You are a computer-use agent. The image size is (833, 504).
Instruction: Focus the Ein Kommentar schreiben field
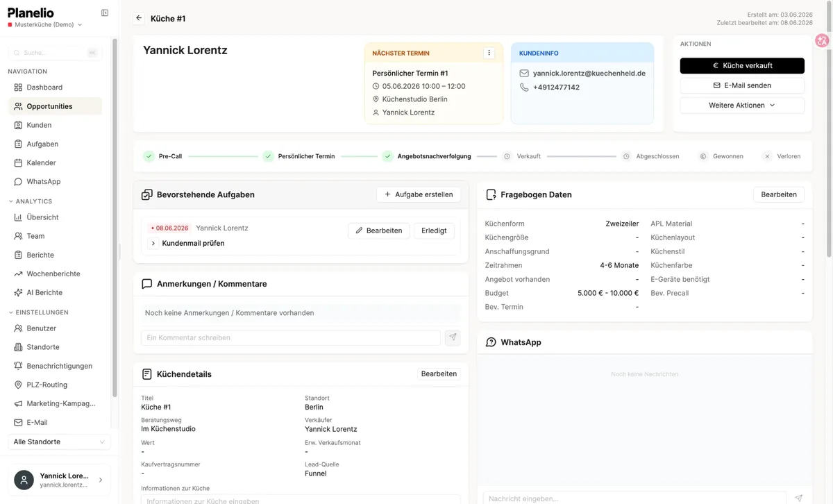[291, 337]
